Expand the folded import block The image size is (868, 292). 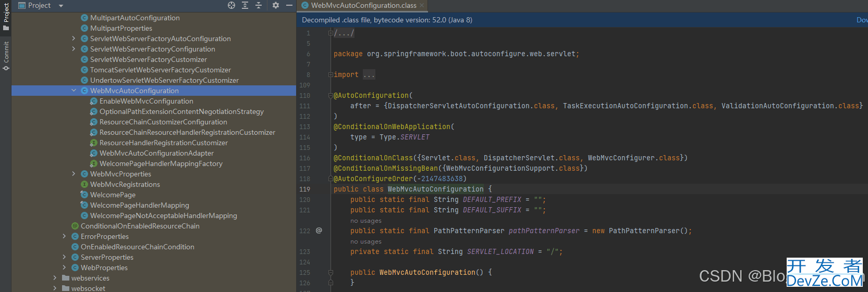(331, 74)
